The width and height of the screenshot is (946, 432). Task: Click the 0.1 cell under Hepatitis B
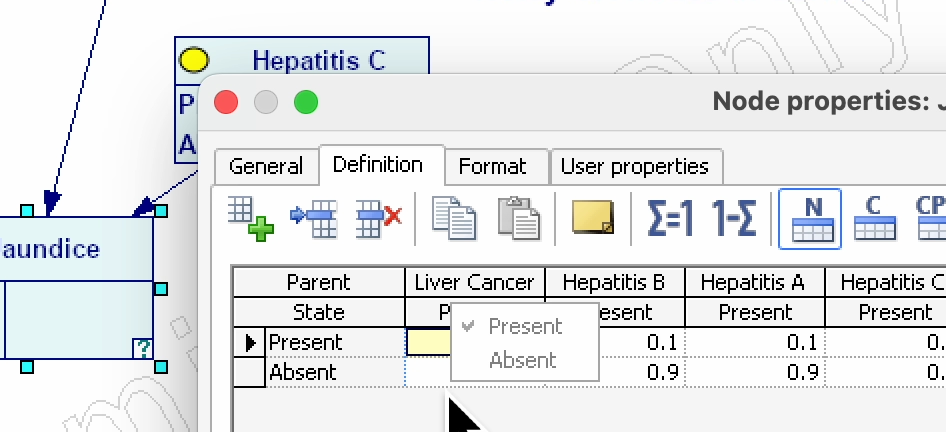642,343
